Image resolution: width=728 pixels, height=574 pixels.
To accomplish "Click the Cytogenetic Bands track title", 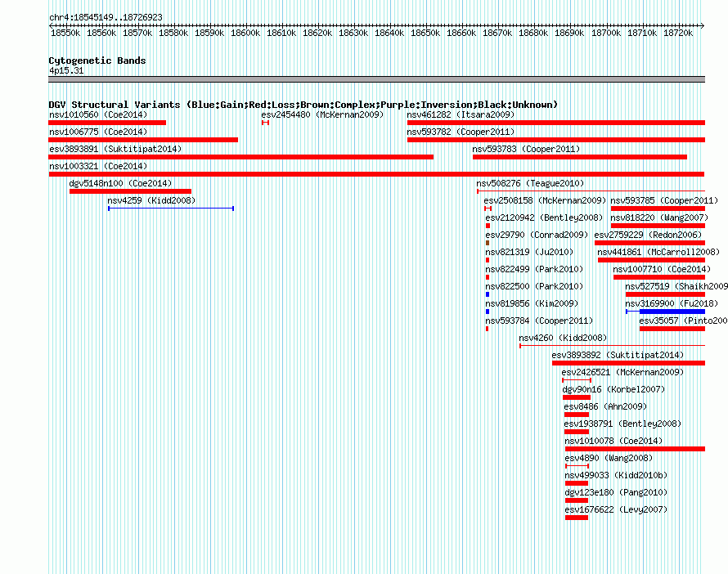I will tap(97, 61).
